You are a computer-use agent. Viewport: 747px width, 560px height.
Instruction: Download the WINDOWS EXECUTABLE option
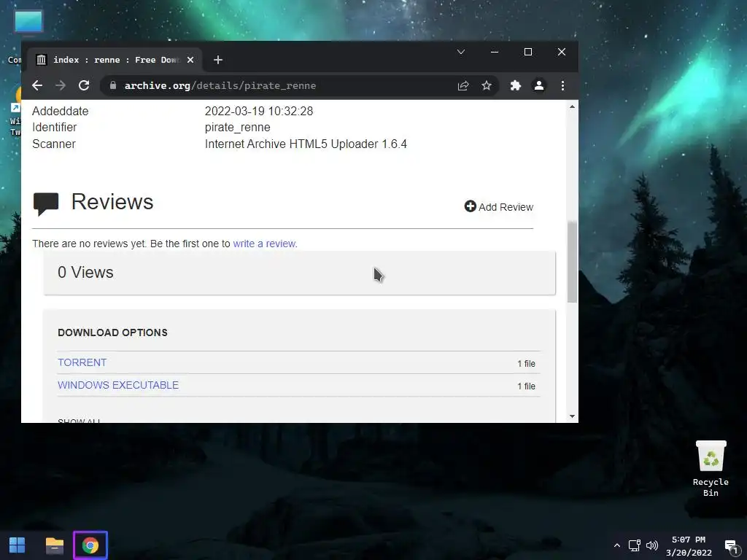click(118, 385)
